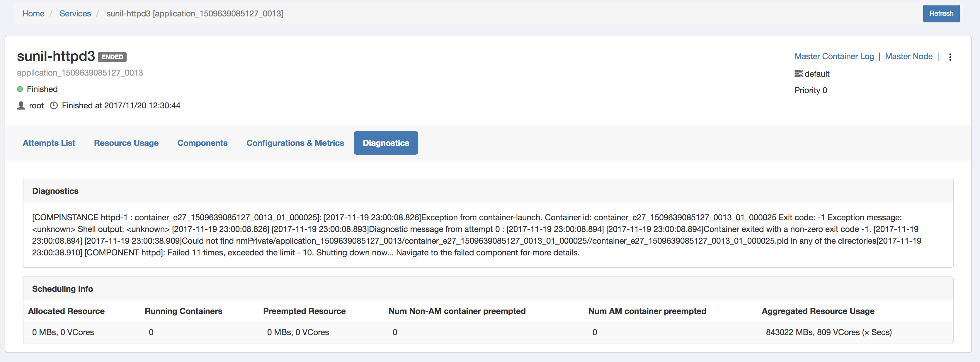Image resolution: width=980 pixels, height=362 pixels.
Task: Select the Diagnostics tab
Action: tap(386, 143)
